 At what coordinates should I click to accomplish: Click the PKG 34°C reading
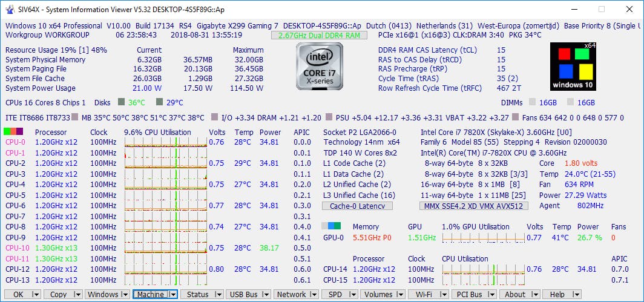[x=525, y=35]
